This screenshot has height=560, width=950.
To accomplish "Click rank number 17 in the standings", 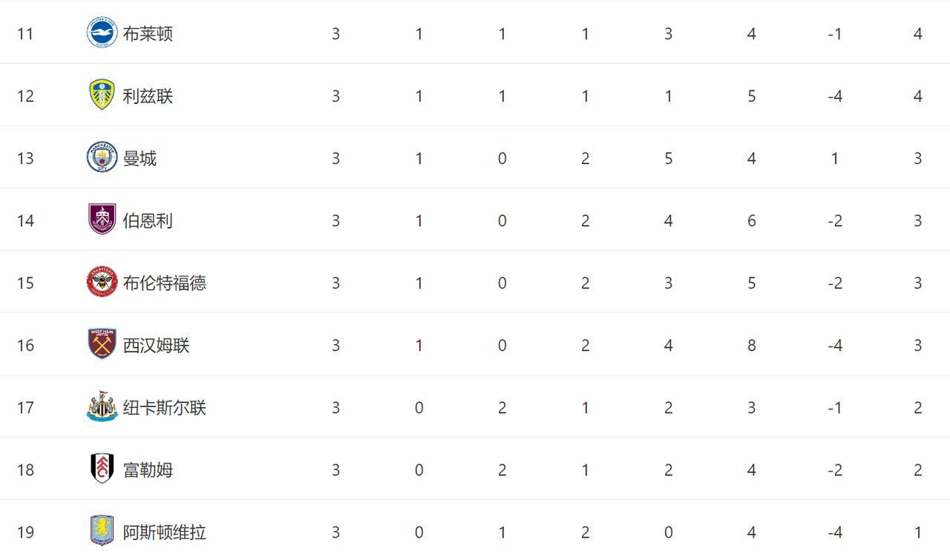I will (x=25, y=408).
